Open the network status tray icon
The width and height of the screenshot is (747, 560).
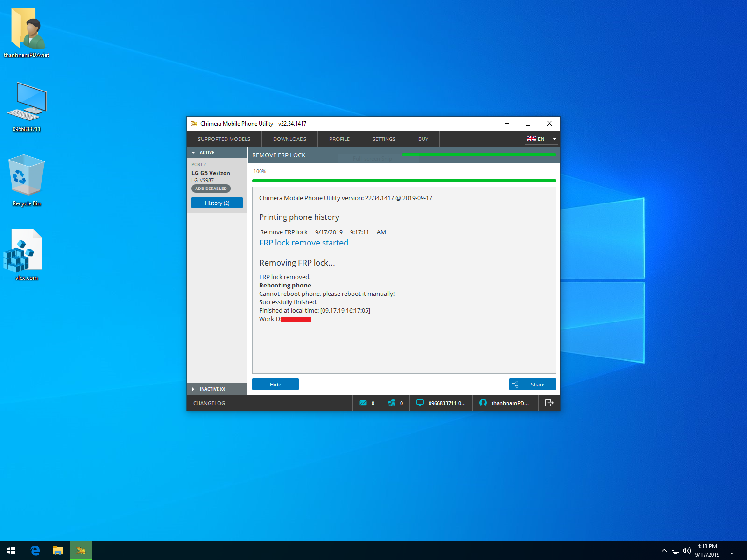pyautogui.click(x=676, y=551)
